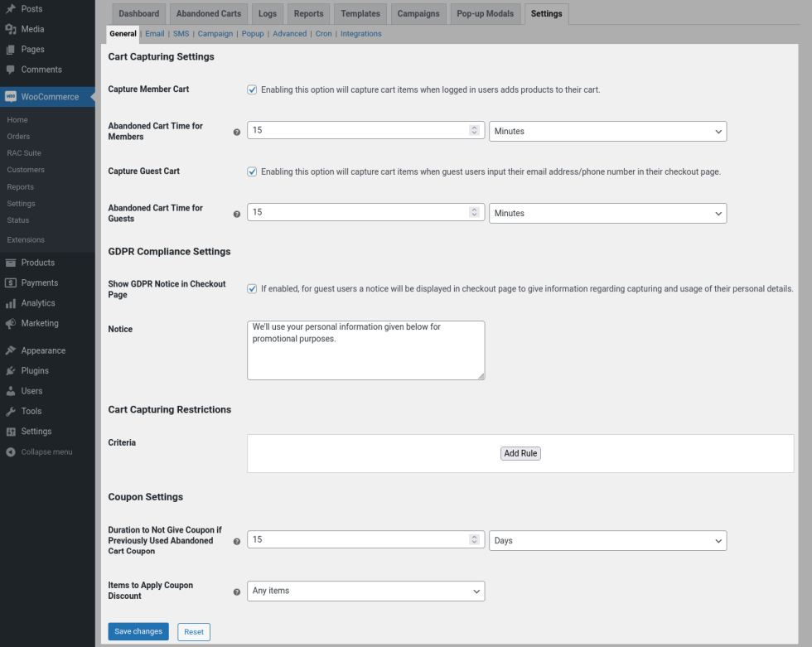Click the Payments icon in sidebar
The image size is (812, 647).
click(x=11, y=282)
